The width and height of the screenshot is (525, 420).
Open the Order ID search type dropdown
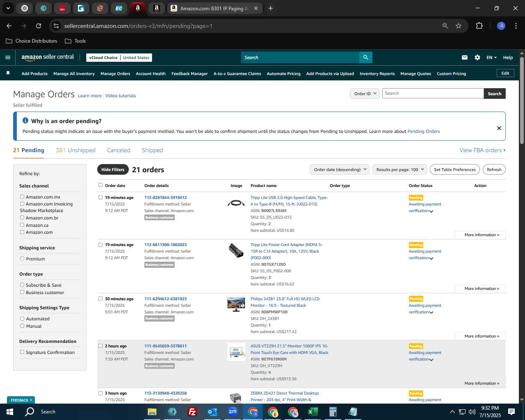point(365,94)
